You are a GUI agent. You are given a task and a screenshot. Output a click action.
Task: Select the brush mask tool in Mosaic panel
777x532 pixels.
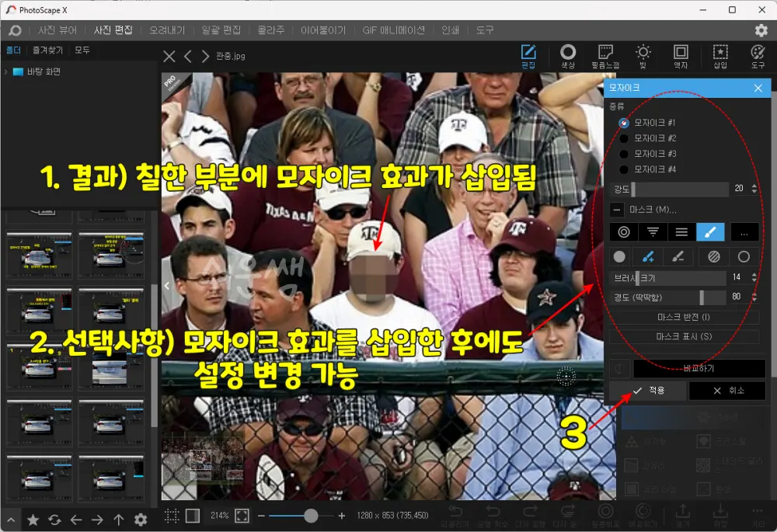[x=709, y=231]
